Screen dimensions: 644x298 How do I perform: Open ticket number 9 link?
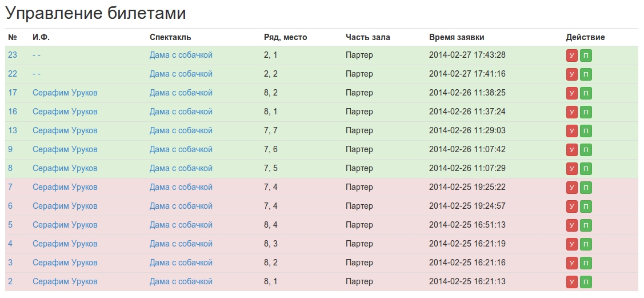tap(10, 150)
